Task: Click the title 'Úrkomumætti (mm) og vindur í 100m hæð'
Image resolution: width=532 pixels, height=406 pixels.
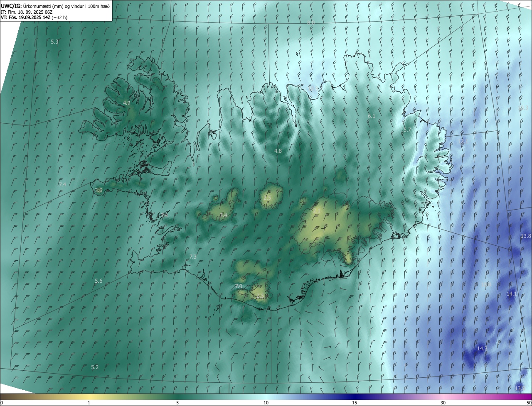Action: coord(66,6)
